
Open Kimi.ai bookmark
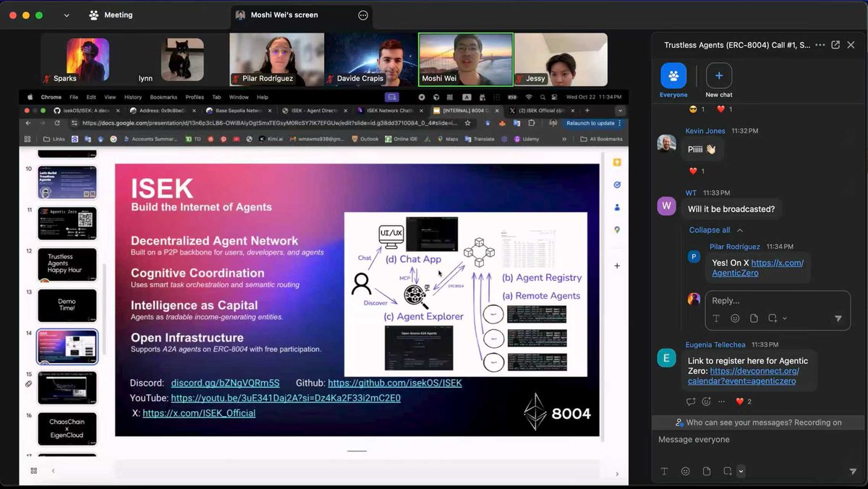coord(270,139)
